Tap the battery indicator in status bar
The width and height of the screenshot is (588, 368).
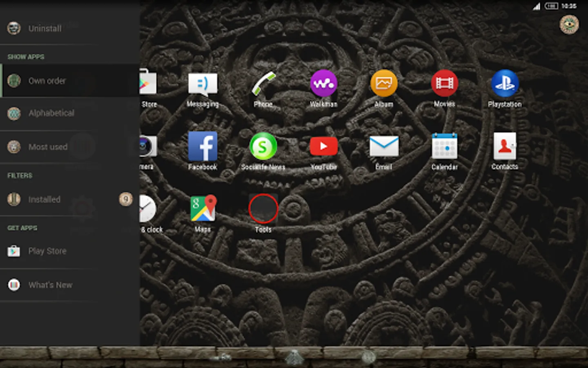(551, 6)
